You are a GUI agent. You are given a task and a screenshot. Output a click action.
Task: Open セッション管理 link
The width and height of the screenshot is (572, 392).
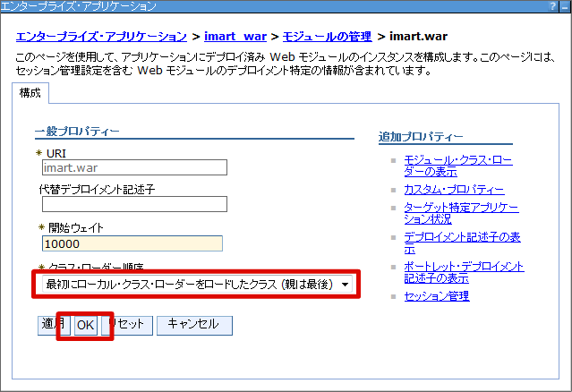(x=437, y=296)
